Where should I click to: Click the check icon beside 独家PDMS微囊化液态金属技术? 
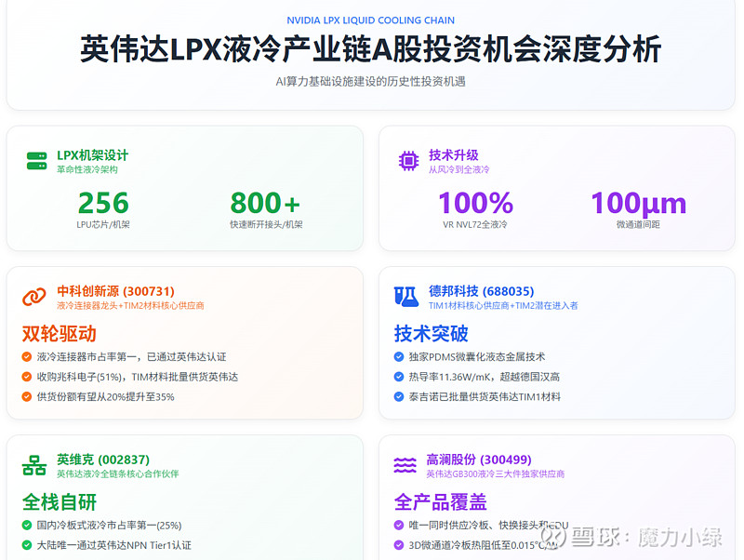coord(399,357)
